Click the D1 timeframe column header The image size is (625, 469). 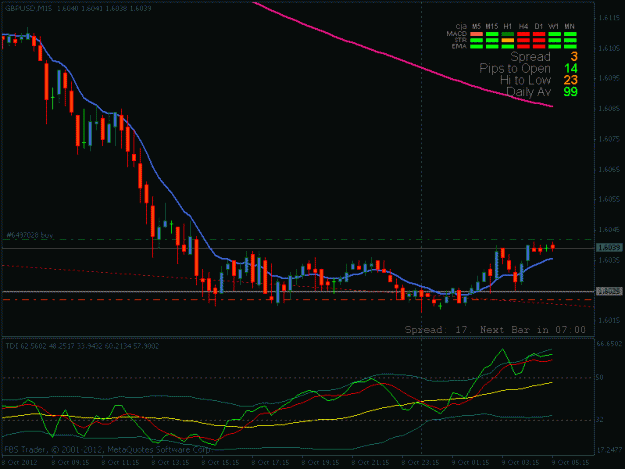[x=539, y=26]
